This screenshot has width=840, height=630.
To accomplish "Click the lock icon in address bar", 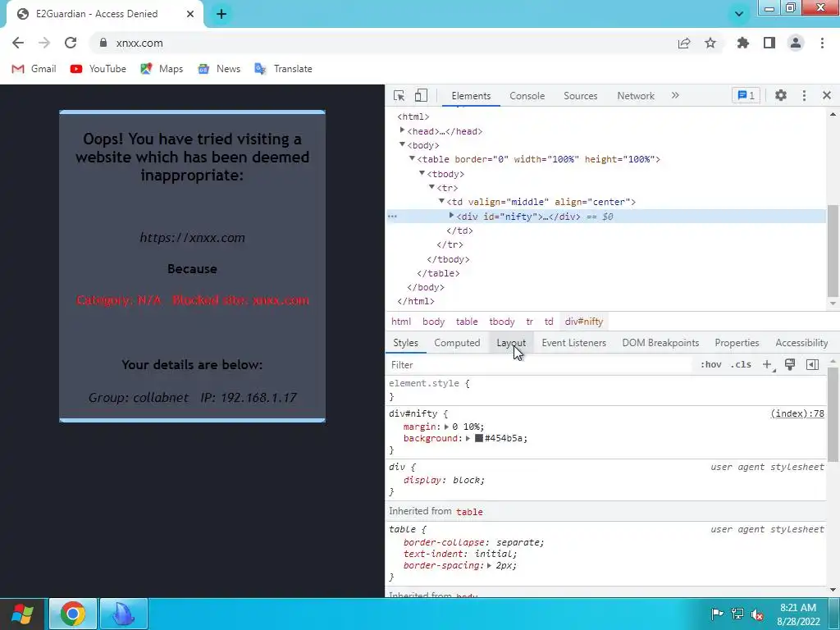I will [103, 43].
